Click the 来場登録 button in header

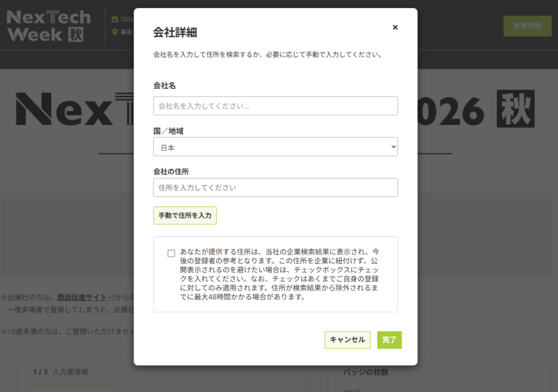pyautogui.click(x=527, y=26)
